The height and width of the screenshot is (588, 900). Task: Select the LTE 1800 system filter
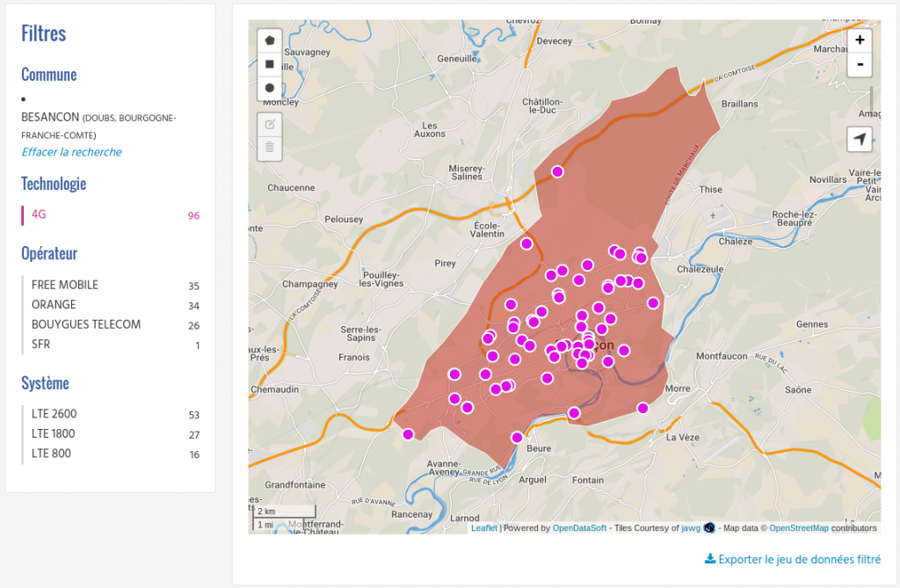(x=54, y=434)
